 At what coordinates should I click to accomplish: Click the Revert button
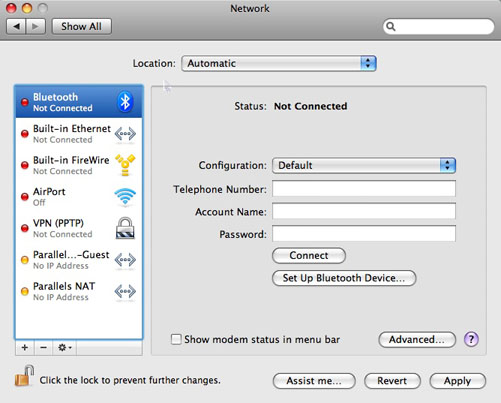coord(392,381)
